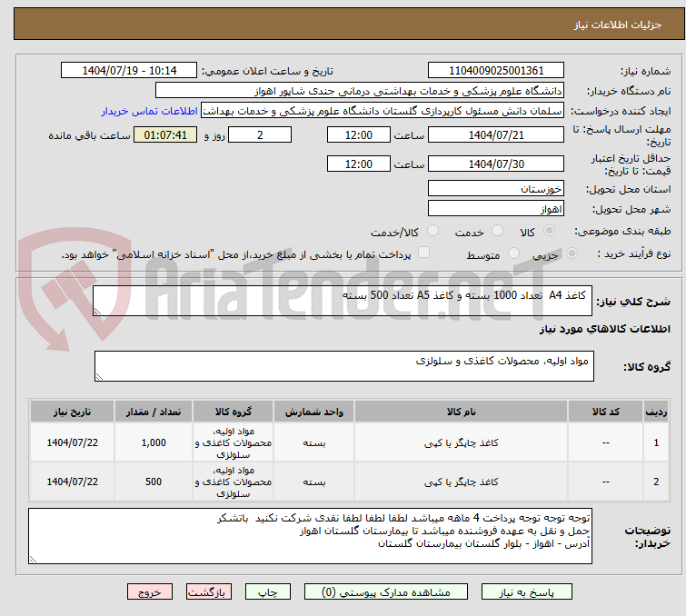
Task: Open اطلاعات تماس خریدار link
Action: [150, 111]
